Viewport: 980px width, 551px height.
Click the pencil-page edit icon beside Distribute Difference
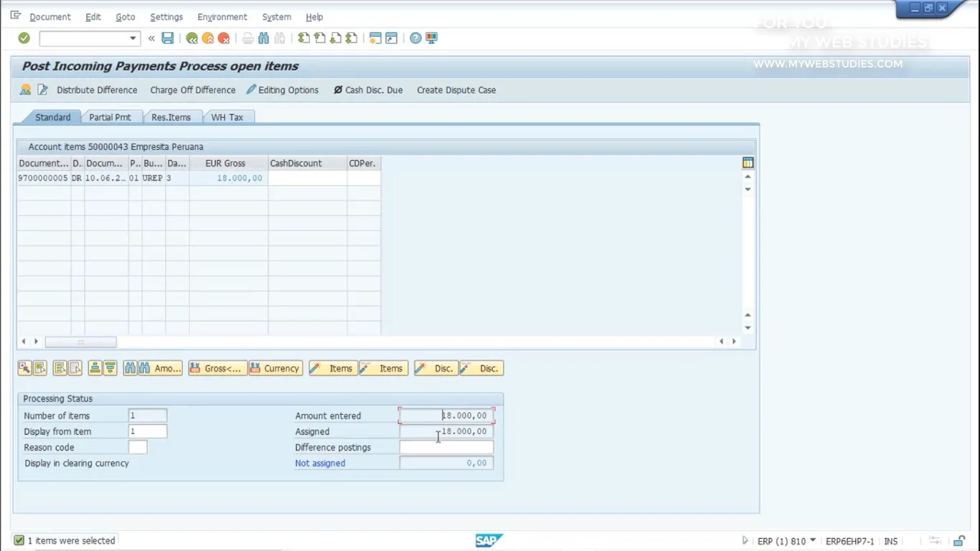pyautogui.click(x=42, y=90)
